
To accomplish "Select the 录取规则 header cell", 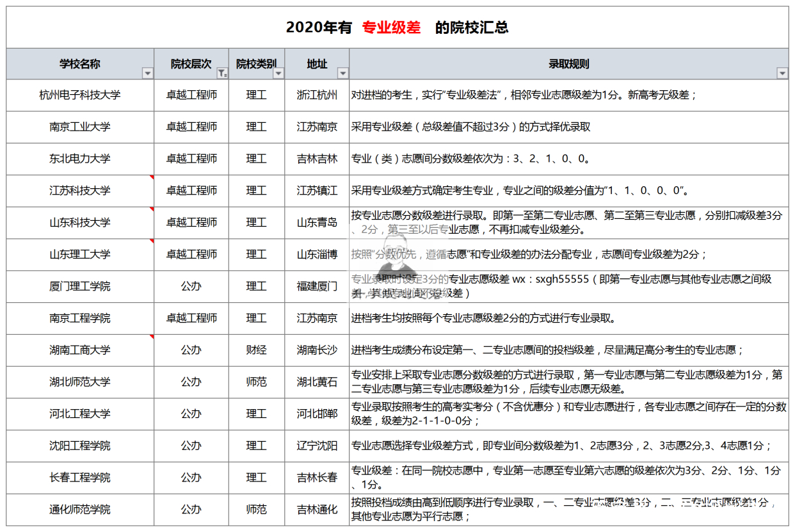I will 569,64.
